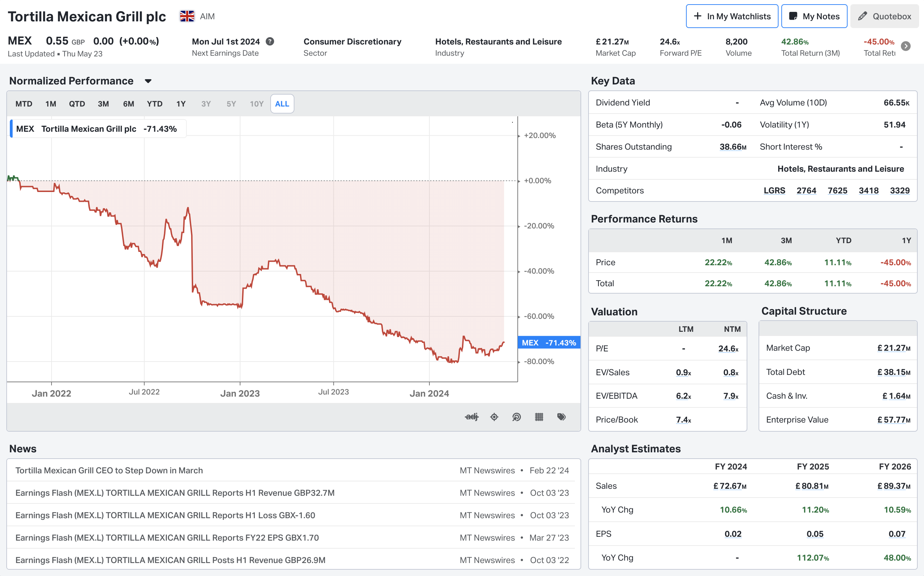Viewport: 924px width, 576px height.
Task: Select the ALL time range option
Action: tap(282, 104)
